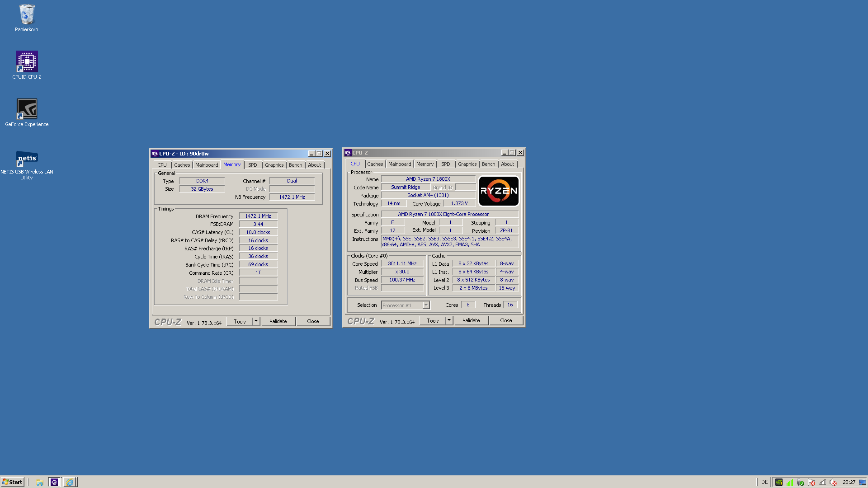This screenshot has height=488, width=868.
Task: Click the Threads value 16
Action: pos(510,305)
